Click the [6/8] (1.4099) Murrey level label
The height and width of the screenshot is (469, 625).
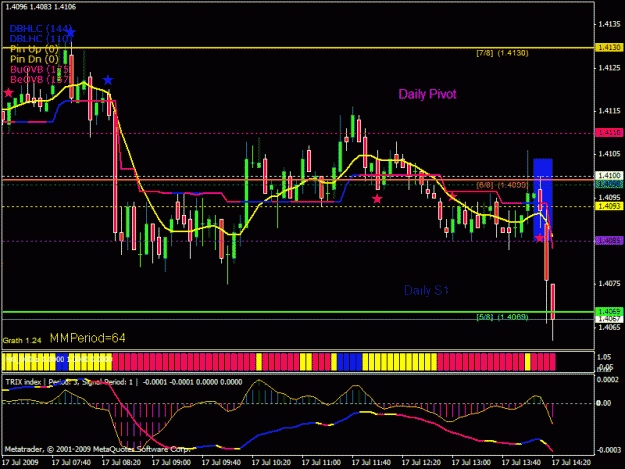[x=502, y=185]
